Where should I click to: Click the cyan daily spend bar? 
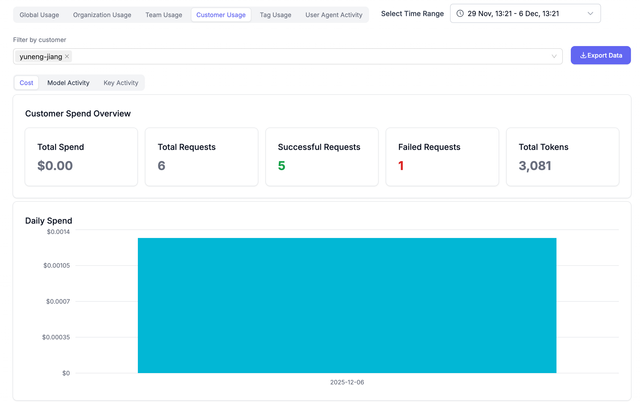click(x=346, y=305)
